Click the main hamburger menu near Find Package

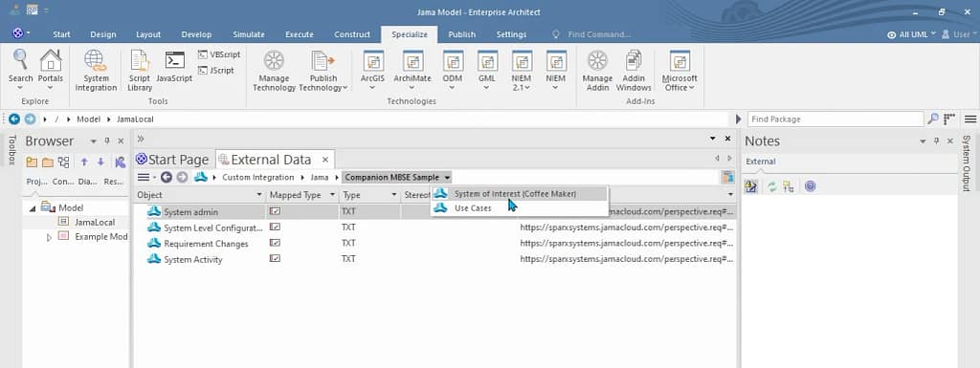(970, 119)
